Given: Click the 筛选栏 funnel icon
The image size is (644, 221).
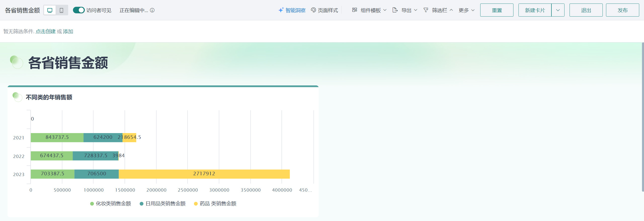Looking at the screenshot, I should pyautogui.click(x=426, y=10).
